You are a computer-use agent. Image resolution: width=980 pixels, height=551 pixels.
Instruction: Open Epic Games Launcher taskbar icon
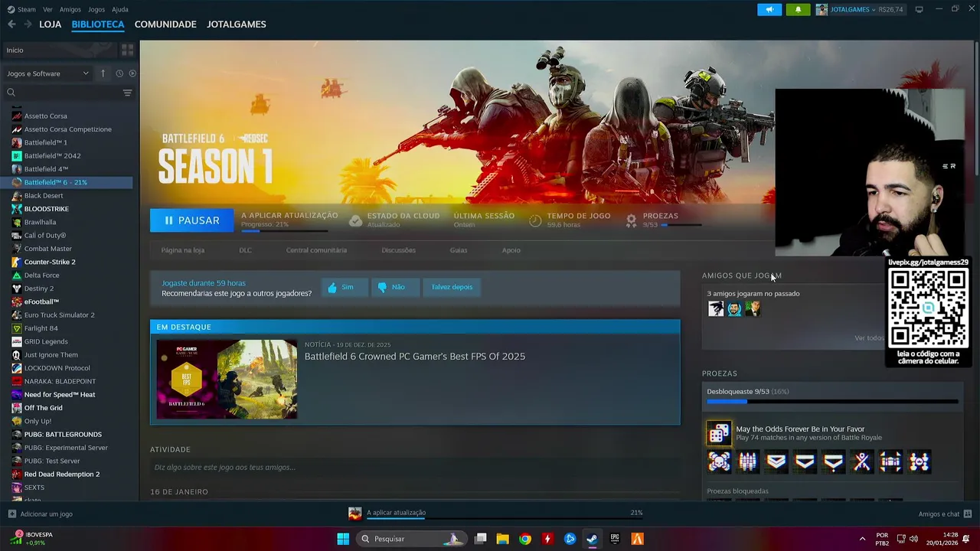615,539
